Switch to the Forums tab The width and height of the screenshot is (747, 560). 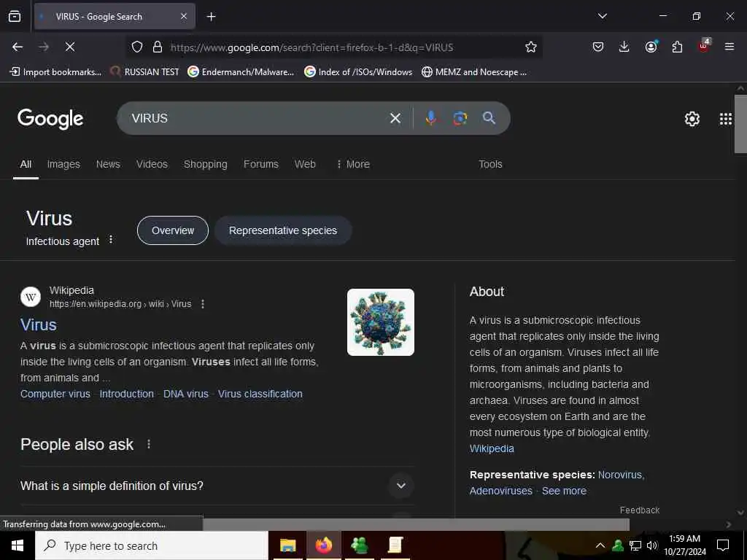click(x=261, y=164)
